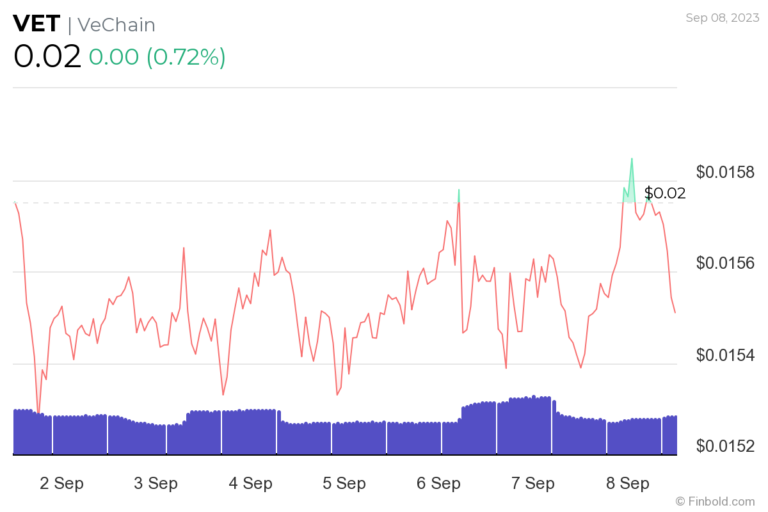
Task: Select the large 0.02 price value
Action: pyautogui.click(x=46, y=56)
